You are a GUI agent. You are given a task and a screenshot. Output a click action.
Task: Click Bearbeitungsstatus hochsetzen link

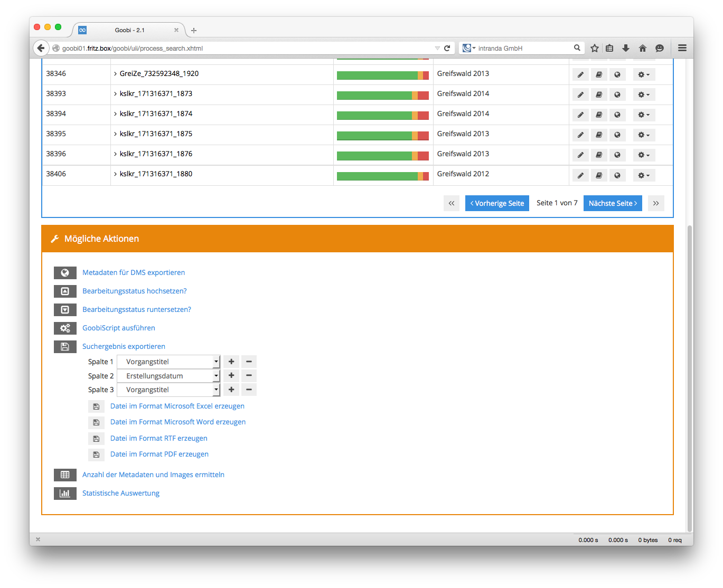click(x=135, y=291)
